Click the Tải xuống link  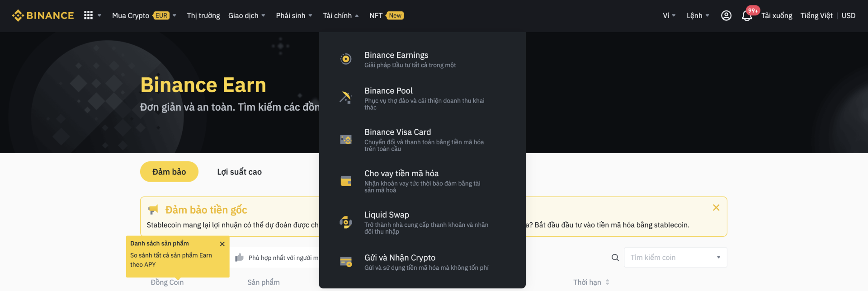pos(777,15)
